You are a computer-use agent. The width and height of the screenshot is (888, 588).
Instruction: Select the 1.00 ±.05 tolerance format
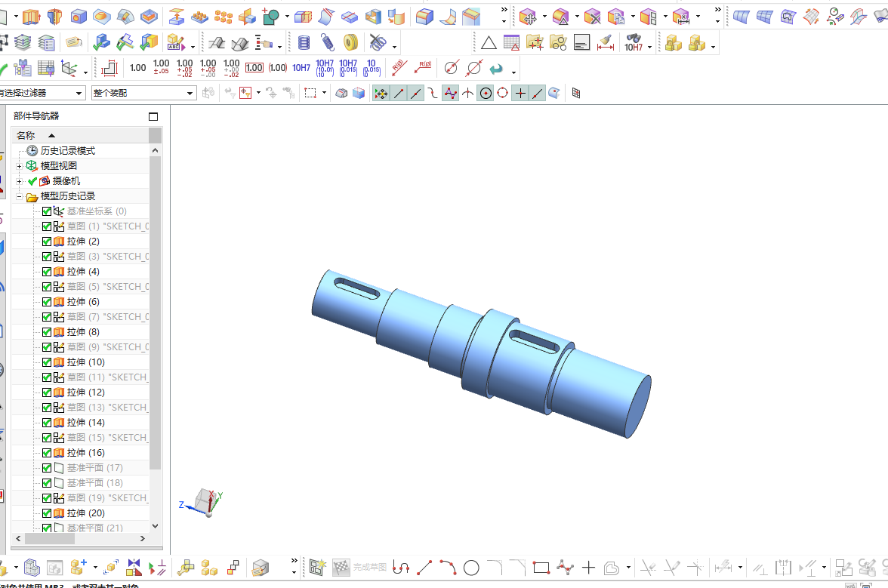tap(162, 67)
